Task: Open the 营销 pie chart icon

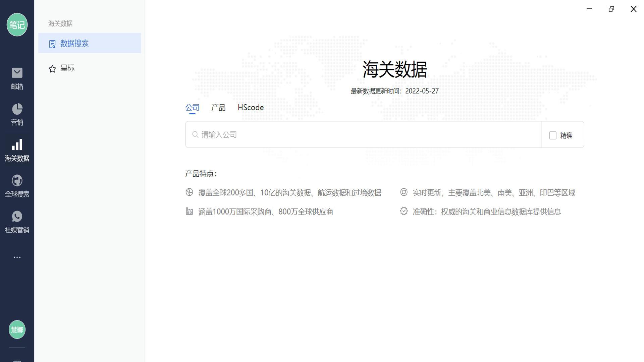Action: (17, 109)
